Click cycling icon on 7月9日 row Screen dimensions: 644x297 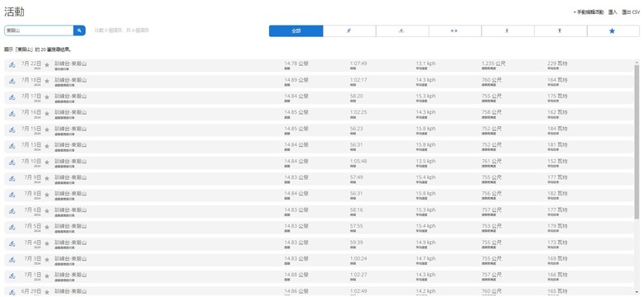click(12, 178)
